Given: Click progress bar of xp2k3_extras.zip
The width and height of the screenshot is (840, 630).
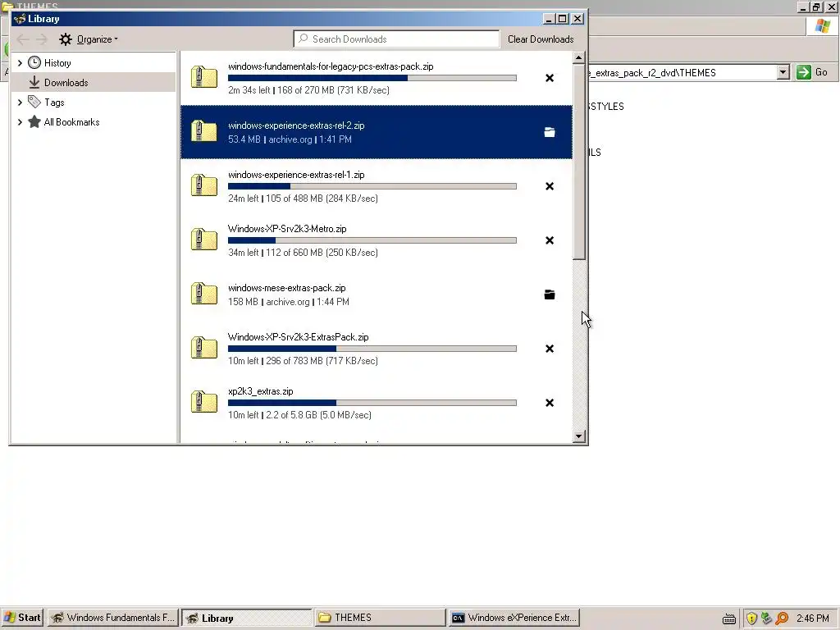Looking at the screenshot, I should pos(372,403).
